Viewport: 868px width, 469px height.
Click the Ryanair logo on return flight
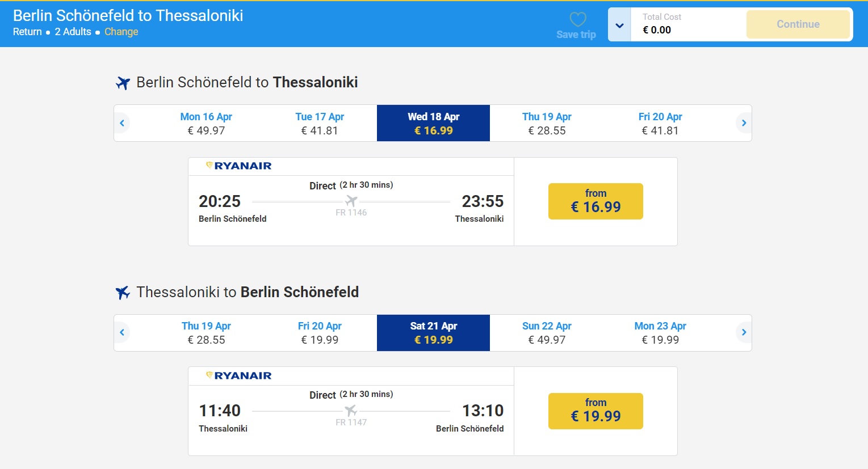coord(238,375)
